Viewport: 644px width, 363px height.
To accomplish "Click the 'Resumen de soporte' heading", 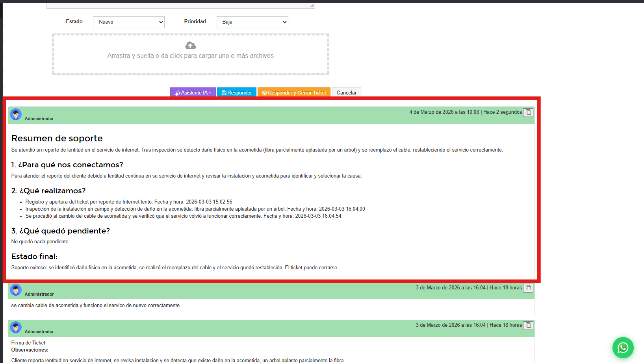I will (x=57, y=138).
